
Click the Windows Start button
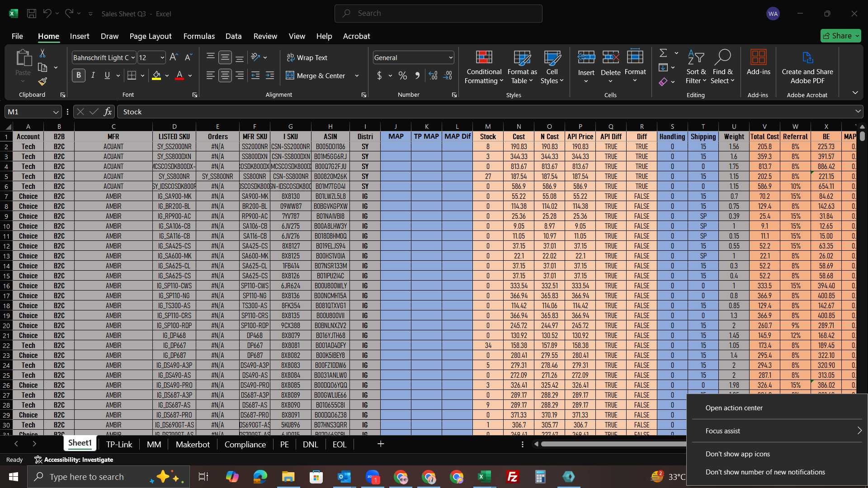click(13, 477)
